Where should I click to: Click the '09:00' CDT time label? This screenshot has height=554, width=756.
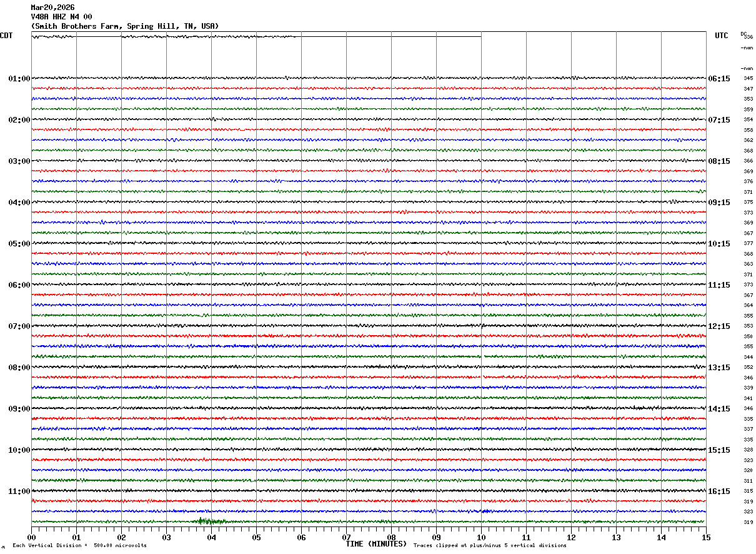point(19,409)
